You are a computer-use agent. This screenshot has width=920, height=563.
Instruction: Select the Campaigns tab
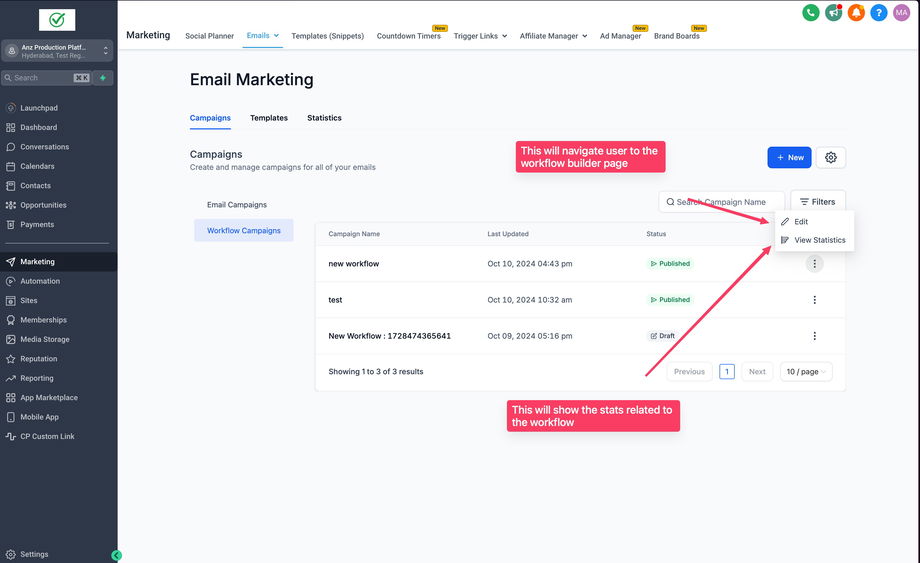pyautogui.click(x=210, y=118)
